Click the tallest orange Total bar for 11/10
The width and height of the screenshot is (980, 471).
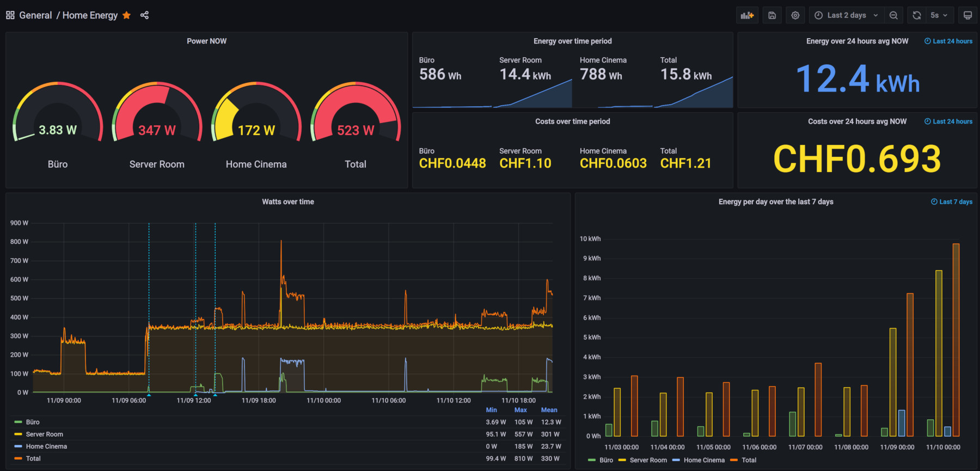click(x=956, y=340)
